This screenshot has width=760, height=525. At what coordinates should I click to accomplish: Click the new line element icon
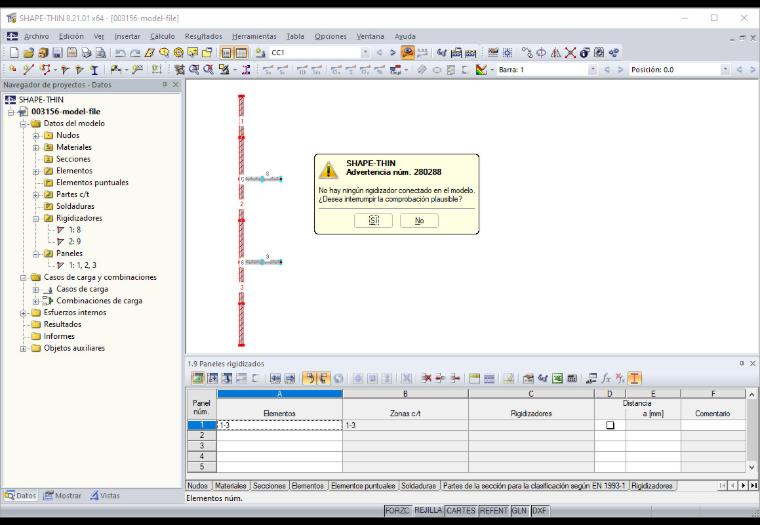pyautogui.click(x=29, y=70)
